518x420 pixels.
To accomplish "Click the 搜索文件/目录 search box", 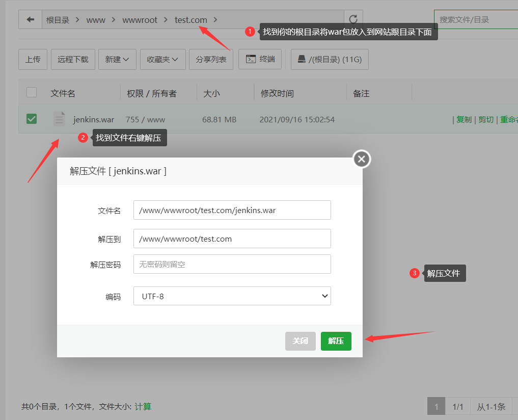I will click(476, 19).
